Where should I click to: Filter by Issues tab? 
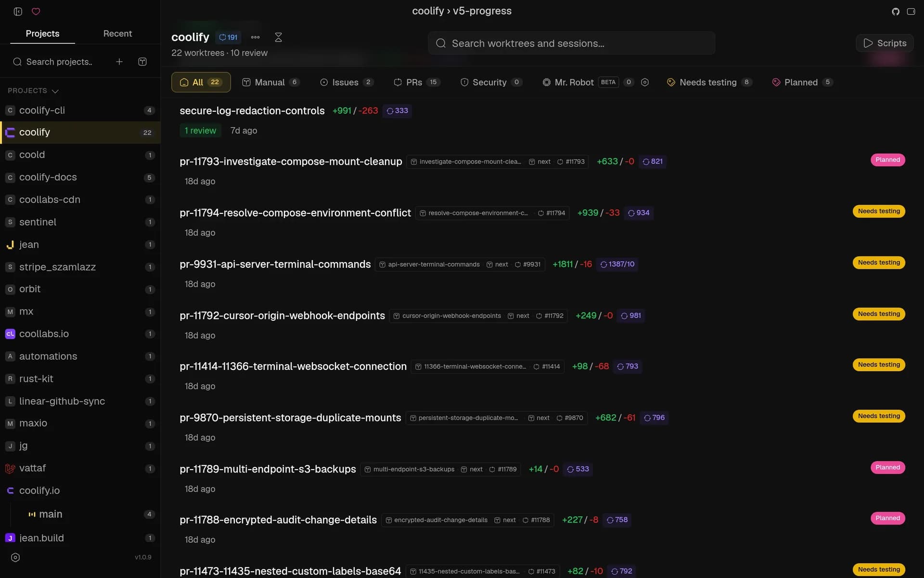pyautogui.click(x=346, y=82)
